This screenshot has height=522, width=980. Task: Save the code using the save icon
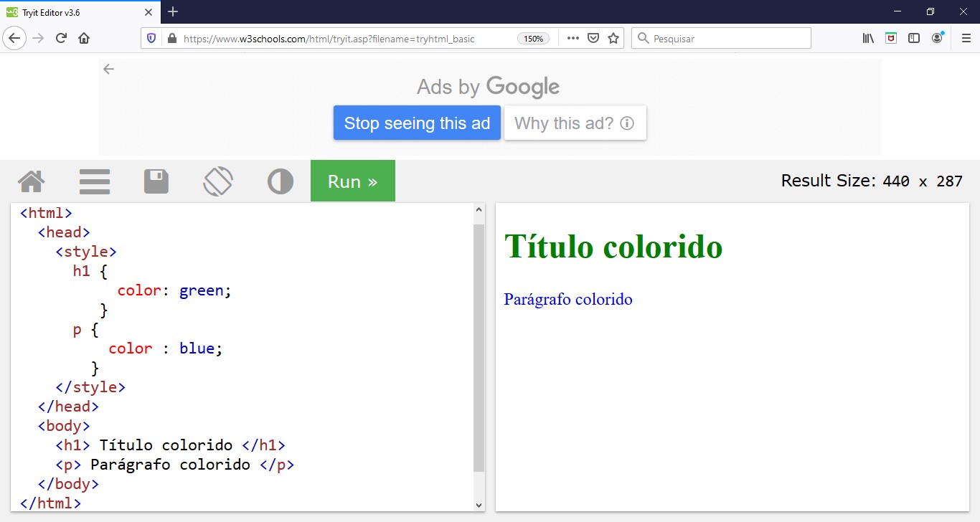(x=156, y=181)
